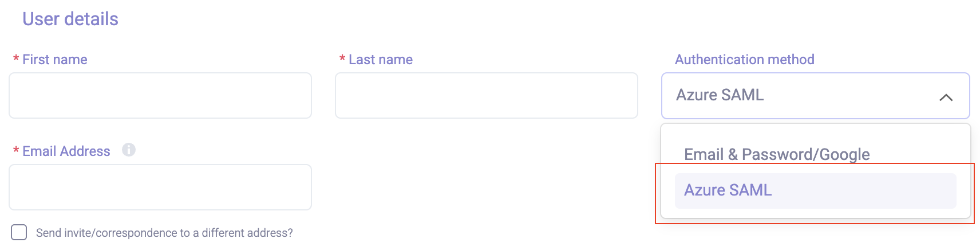Click the selected Azure SAML value in combo box
This screenshot has height=250, width=980.
(x=720, y=95)
